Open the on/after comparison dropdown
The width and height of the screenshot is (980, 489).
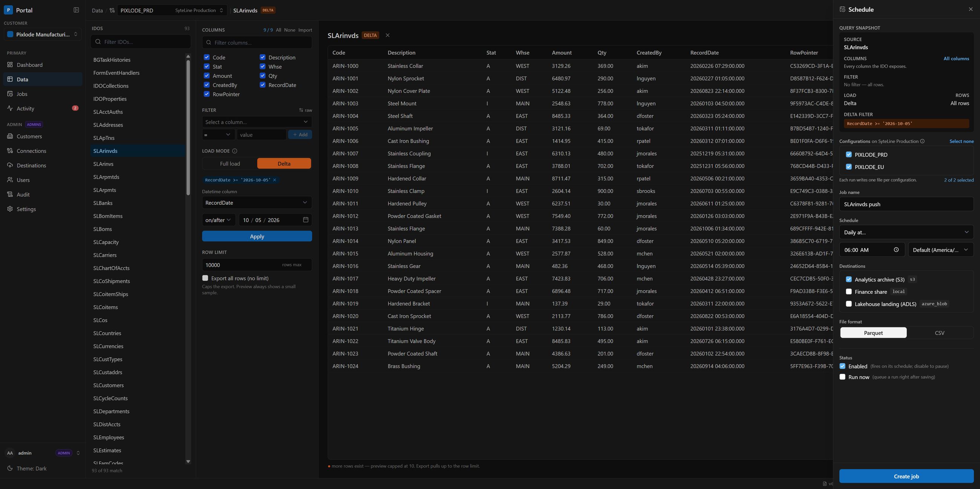point(218,220)
